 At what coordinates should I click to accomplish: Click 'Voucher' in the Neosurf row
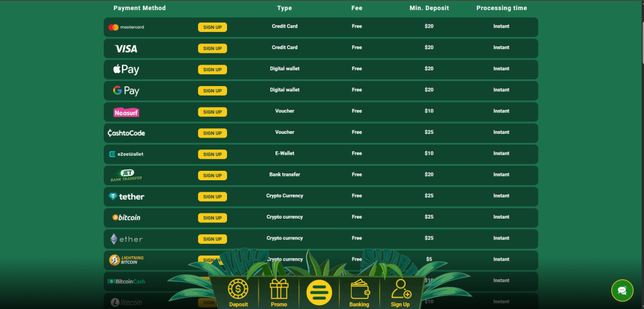[x=285, y=111]
